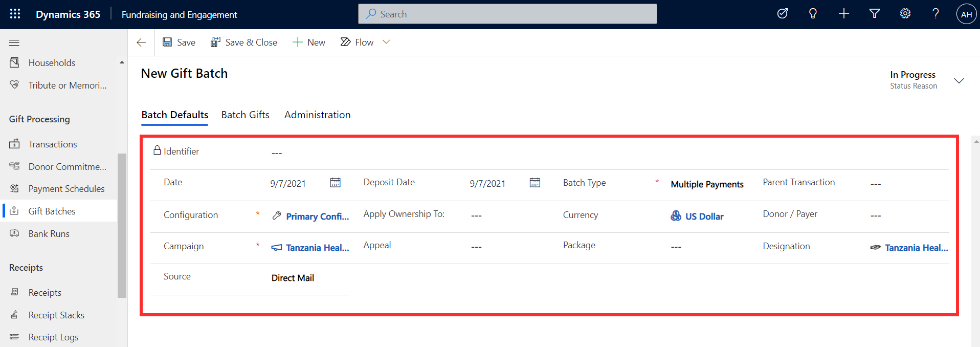This screenshot has width=980, height=347.
Task: Go back with the arrow icon
Action: (x=141, y=42)
